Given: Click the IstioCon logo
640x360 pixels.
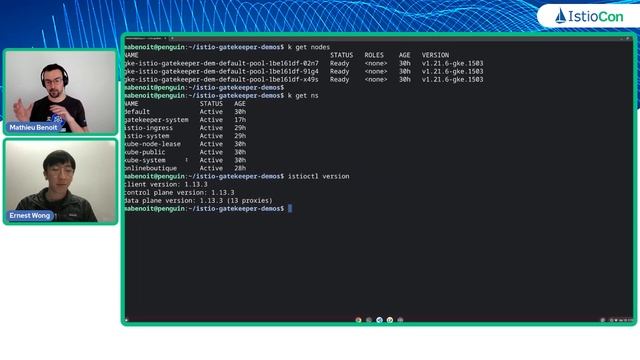Looking at the screenshot, I should [x=589, y=16].
